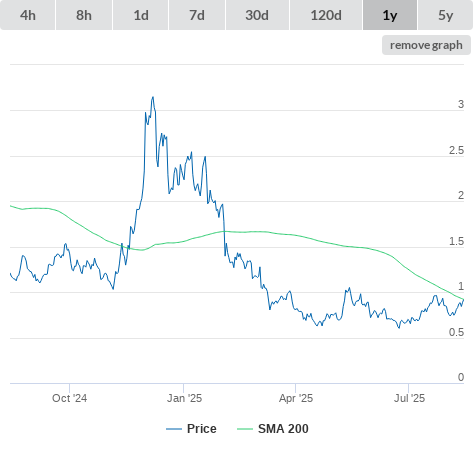The image size is (474, 455).
Task: Open the 7d chart range
Action: [x=197, y=15]
